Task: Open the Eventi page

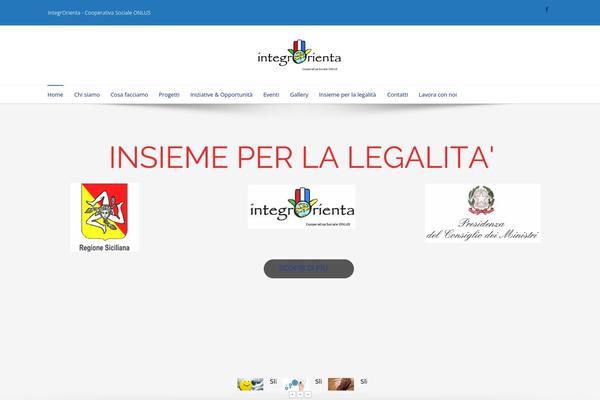Action: 271,95
